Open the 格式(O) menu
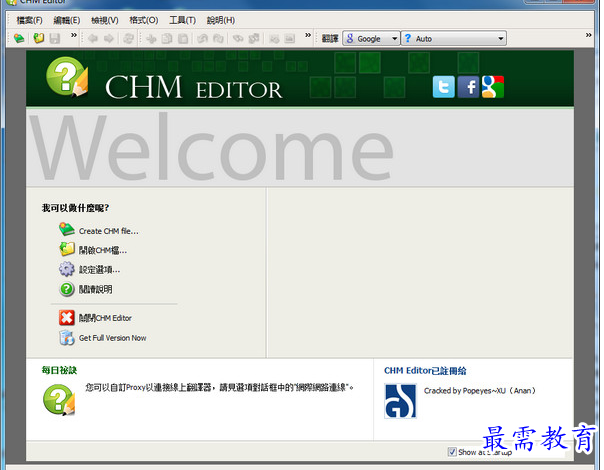This screenshot has width=604, height=470. pos(144,20)
